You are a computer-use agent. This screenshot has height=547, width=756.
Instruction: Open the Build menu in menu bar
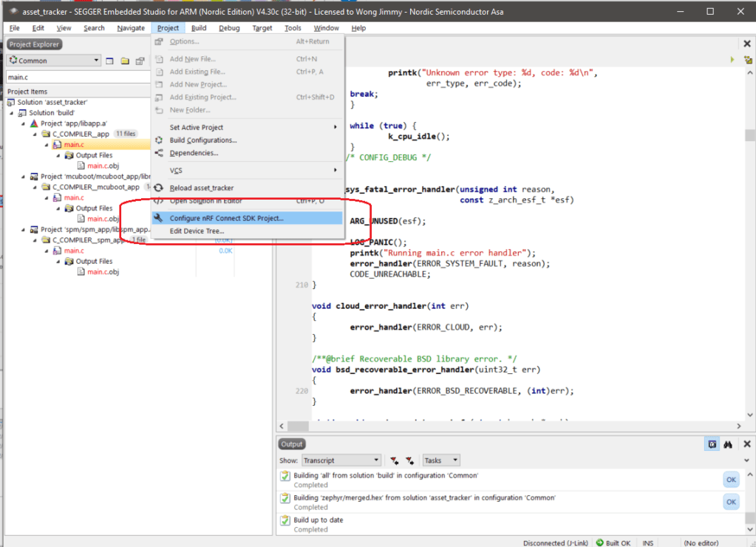click(x=198, y=28)
